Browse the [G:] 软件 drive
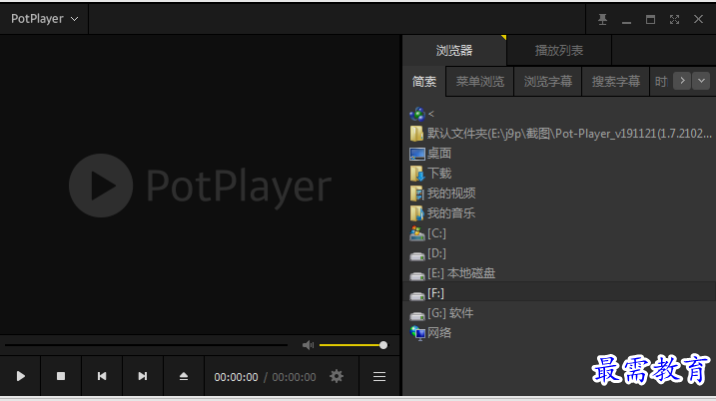The image size is (716, 401). (450, 313)
